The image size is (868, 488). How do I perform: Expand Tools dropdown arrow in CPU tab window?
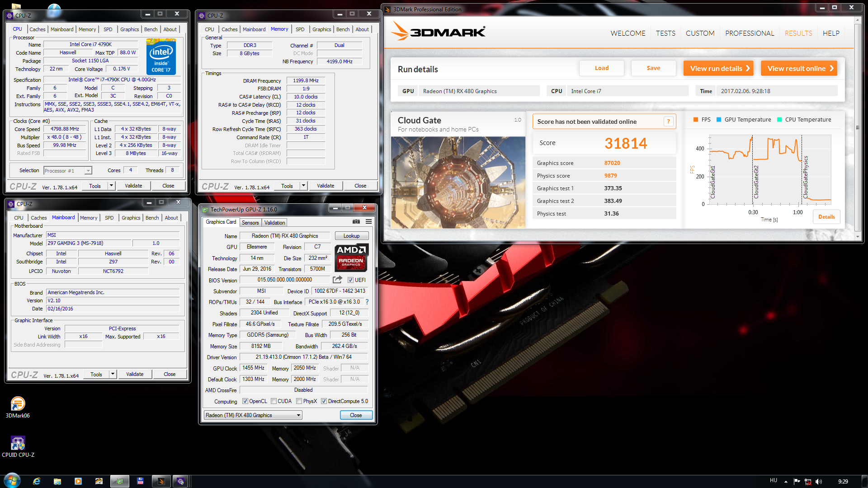(x=111, y=186)
